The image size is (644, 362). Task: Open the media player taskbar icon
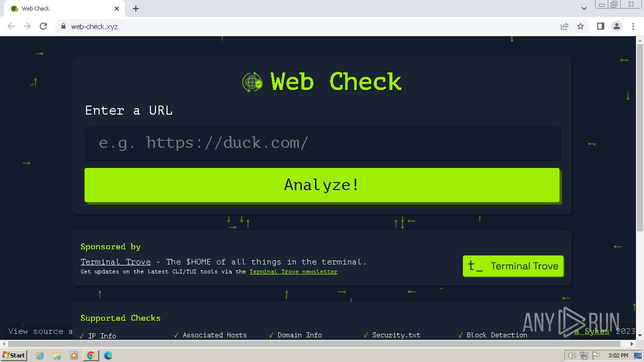[74, 355]
